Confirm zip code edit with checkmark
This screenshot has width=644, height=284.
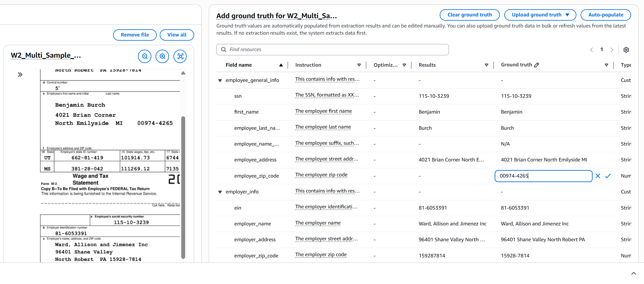608,176
